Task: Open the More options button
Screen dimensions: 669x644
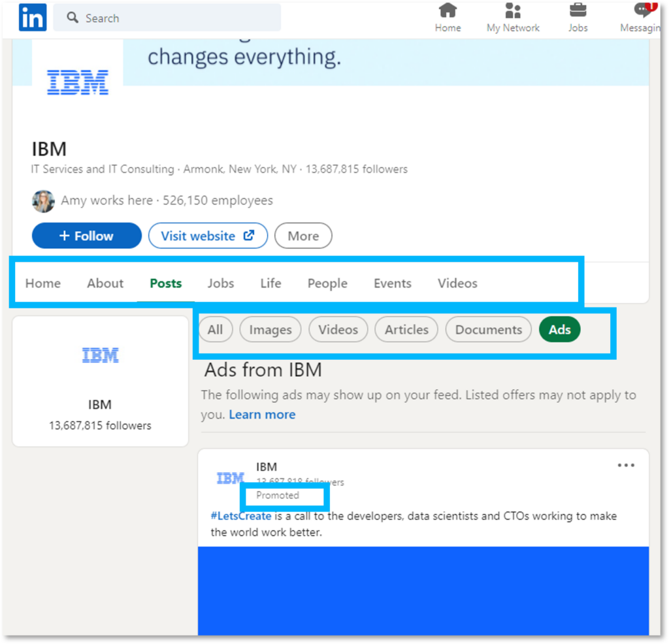Action: (303, 236)
